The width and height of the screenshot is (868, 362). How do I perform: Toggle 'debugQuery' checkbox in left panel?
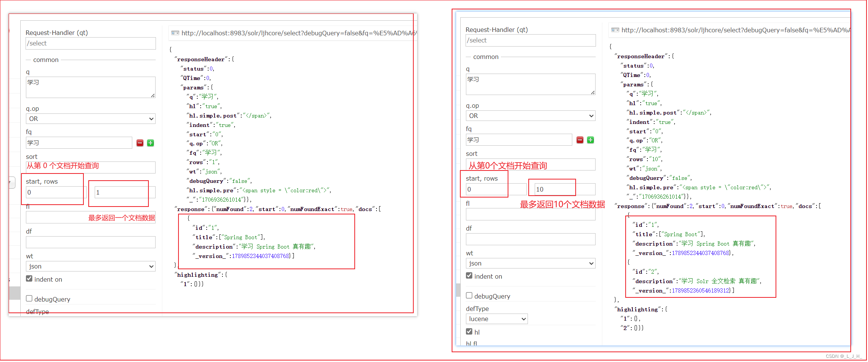(29, 299)
